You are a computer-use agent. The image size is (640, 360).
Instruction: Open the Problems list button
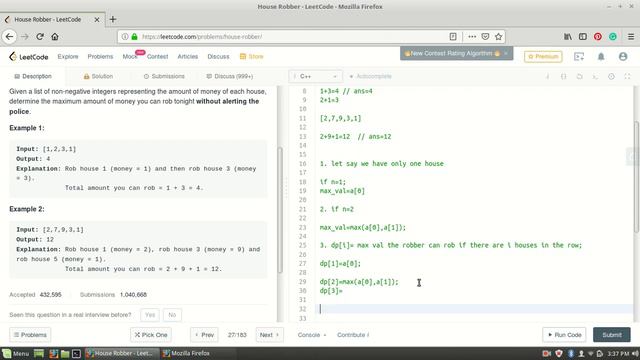[x=30, y=335]
